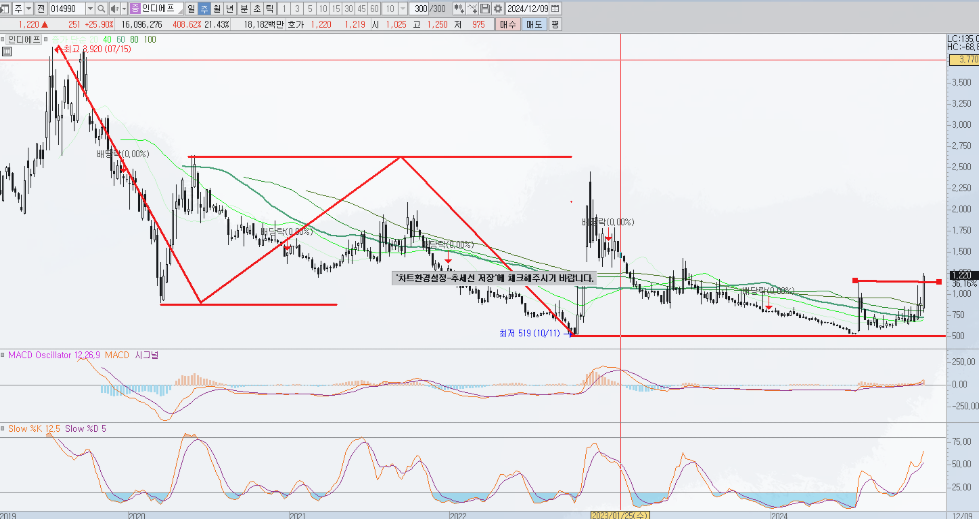The width and height of the screenshot is (979, 519).
Task: Select the 월 monthly period button
Action: pos(217,9)
